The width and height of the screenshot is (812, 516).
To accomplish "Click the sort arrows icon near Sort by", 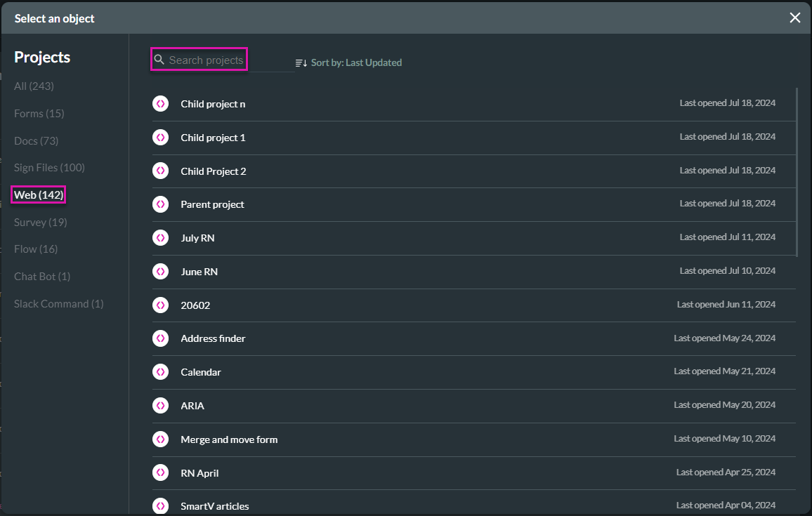I will pyautogui.click(x=301, y=62).
